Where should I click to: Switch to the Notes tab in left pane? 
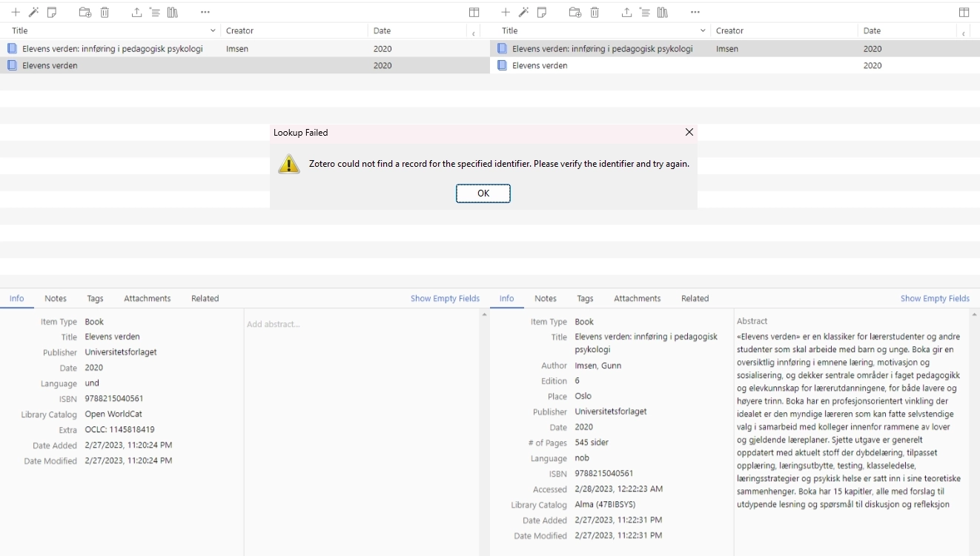click(x=56, y=299)
